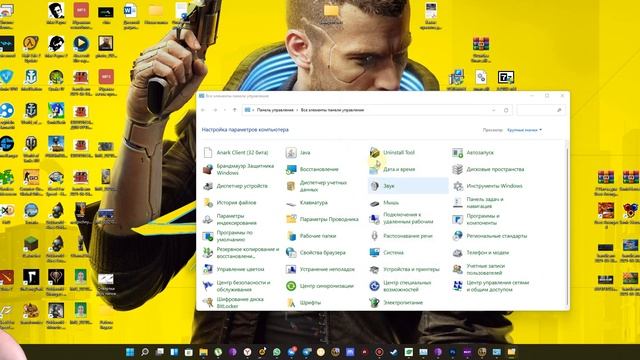
Task: Open Брандмауэр Защитника Windows
Action: coord(239,169)
